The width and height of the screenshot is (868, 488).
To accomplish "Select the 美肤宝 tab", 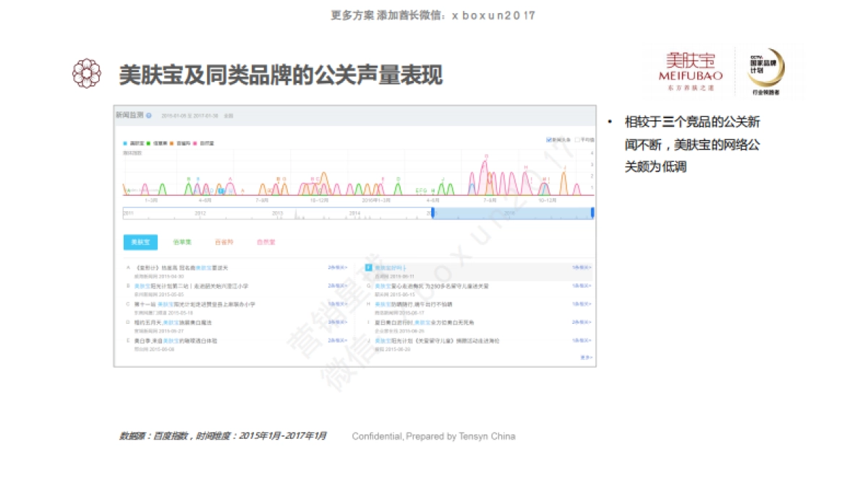I will pos(140,242).
